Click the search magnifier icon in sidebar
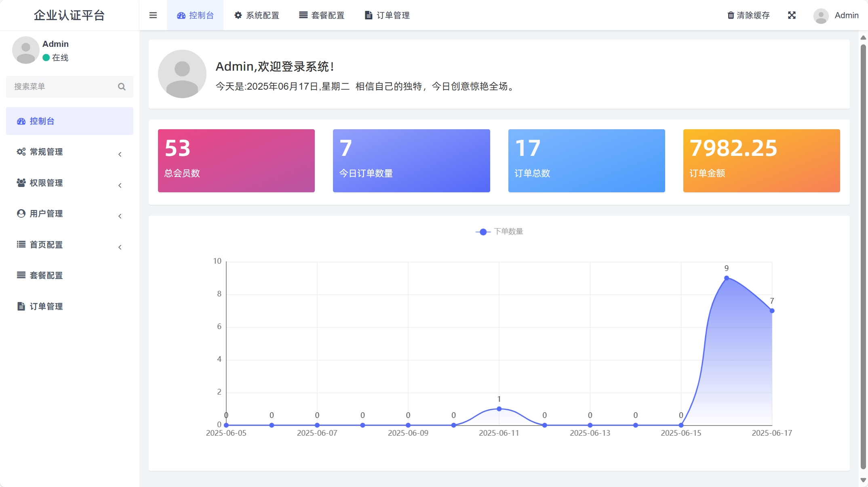The height and width of the screenshot is (487, 868). click(x=122, y=87)
